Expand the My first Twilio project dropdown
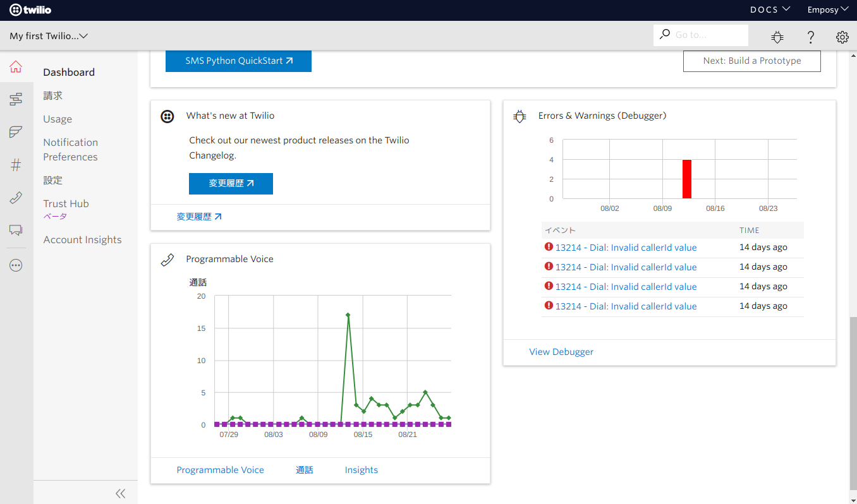The height and width of the screenshot is (504, 857). 49,36
